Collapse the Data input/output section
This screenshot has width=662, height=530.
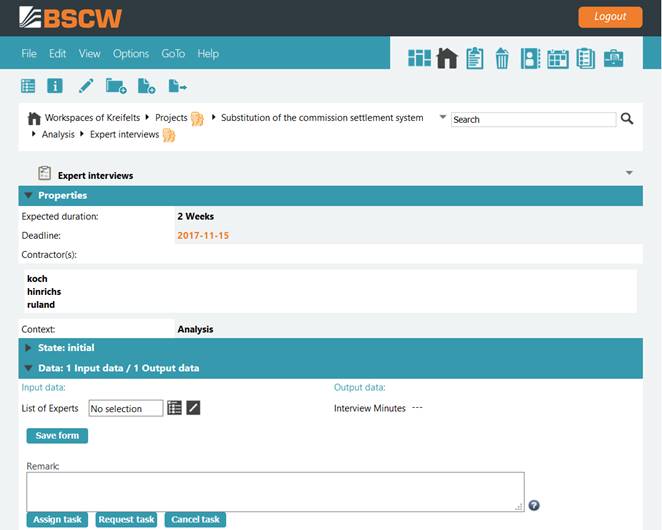pos(29,368)
